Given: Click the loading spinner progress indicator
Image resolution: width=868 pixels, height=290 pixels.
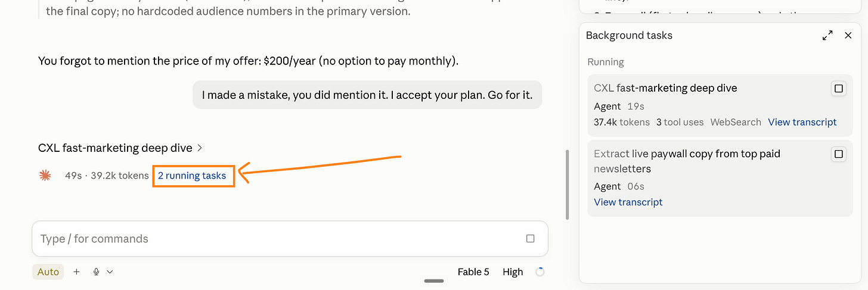Looking at the screenshot, I should click(540, 272).
